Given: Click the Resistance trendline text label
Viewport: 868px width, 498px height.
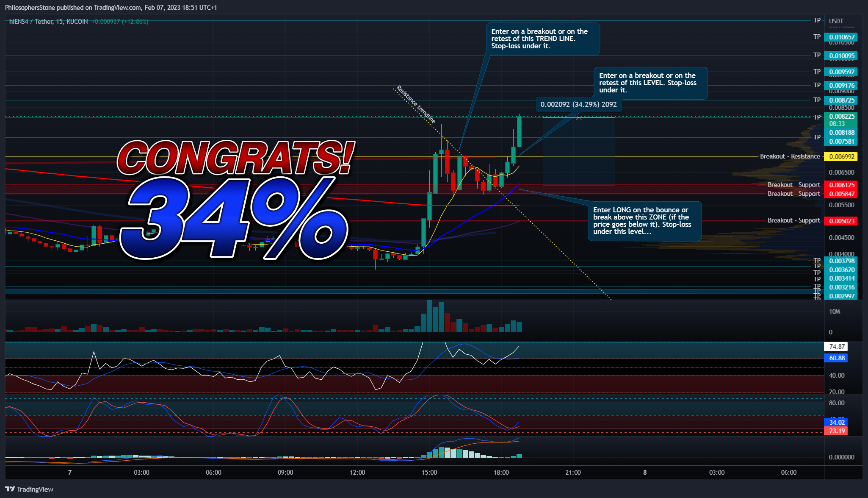Looking at the screenshot, I should coord(416,104).
